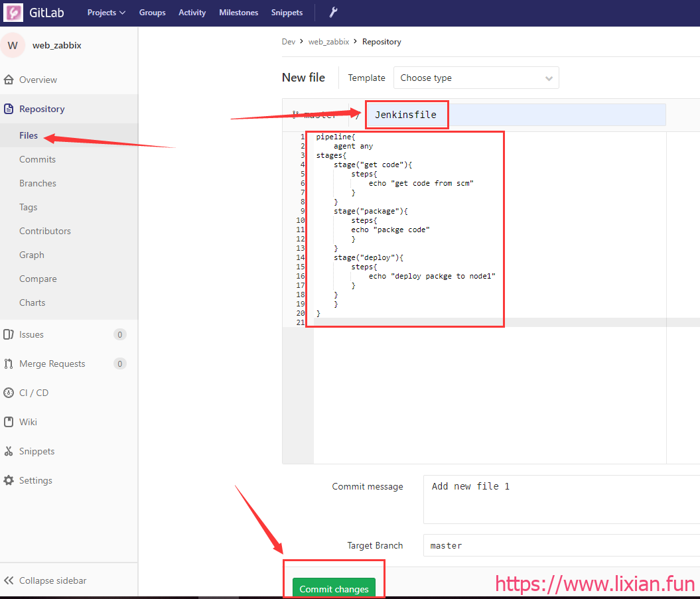The width and height of the screenshot is (700, 599).
Task: Click the Commit message text area
Action: [561, 499]
